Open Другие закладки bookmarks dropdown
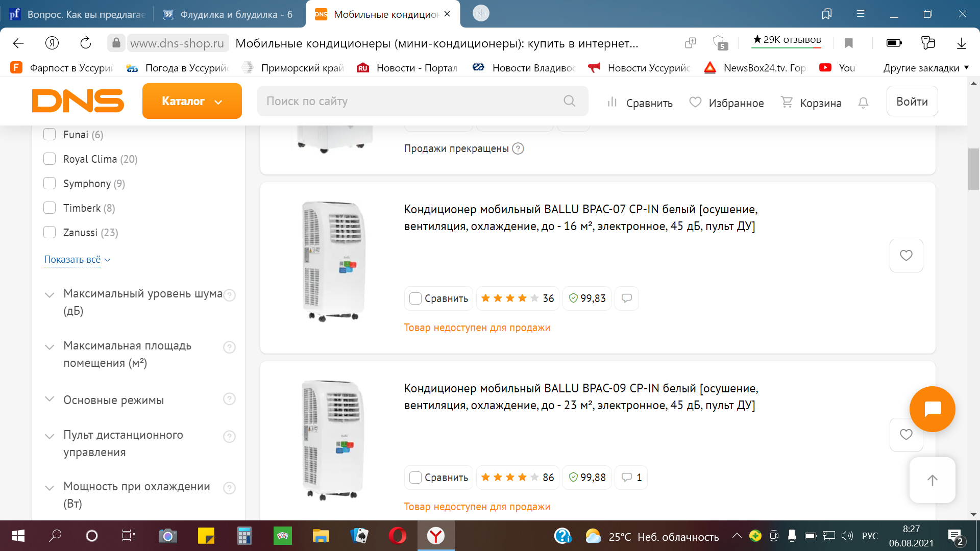 [926, 68]
